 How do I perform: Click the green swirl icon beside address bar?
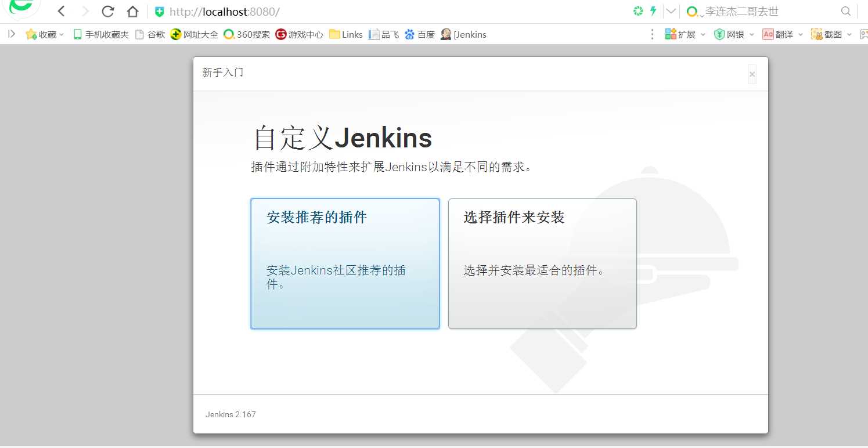tap(638, 11)
